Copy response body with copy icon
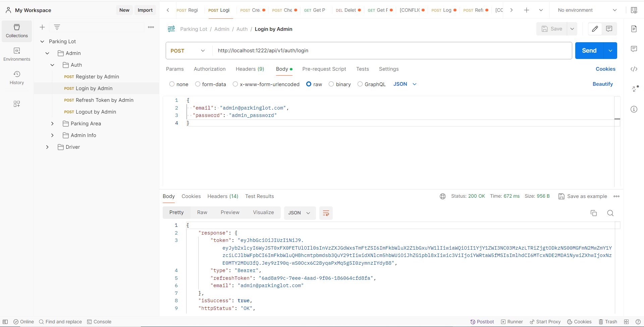 pyautogui.click(x=594, y=213)
